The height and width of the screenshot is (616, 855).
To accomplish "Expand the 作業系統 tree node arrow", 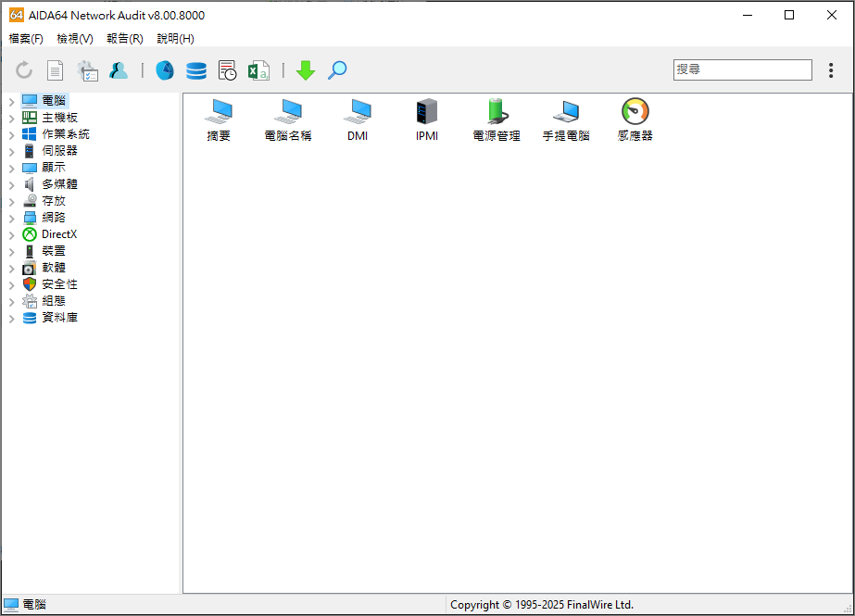I will [x=11, y=134].
